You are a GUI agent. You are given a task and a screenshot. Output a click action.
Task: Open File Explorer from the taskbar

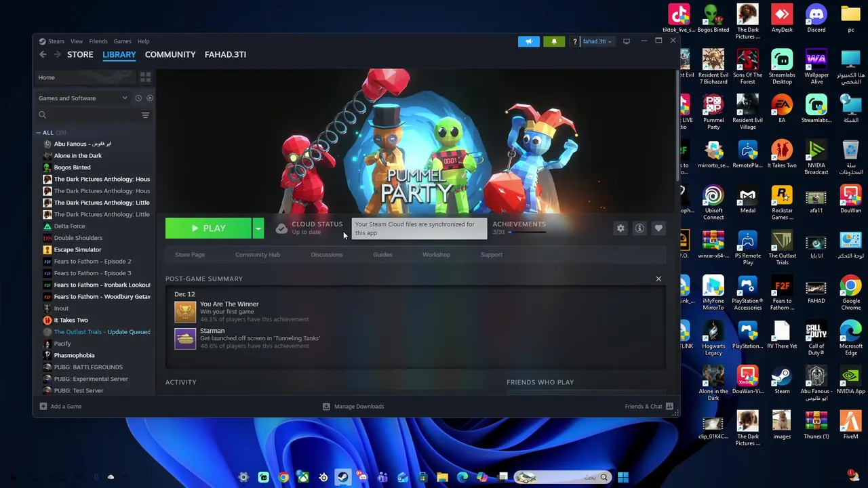(x=442, y=477)
